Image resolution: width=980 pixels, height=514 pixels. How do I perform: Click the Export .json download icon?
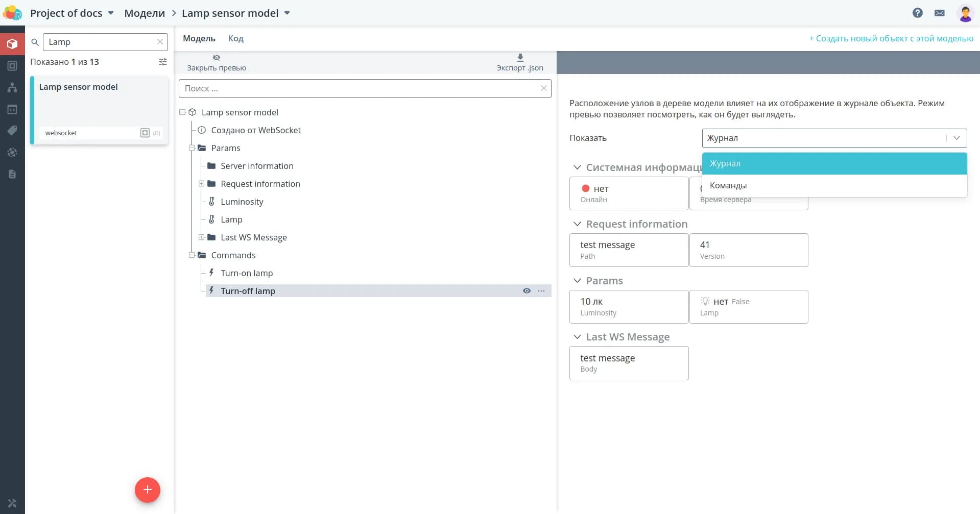point(520,58)
